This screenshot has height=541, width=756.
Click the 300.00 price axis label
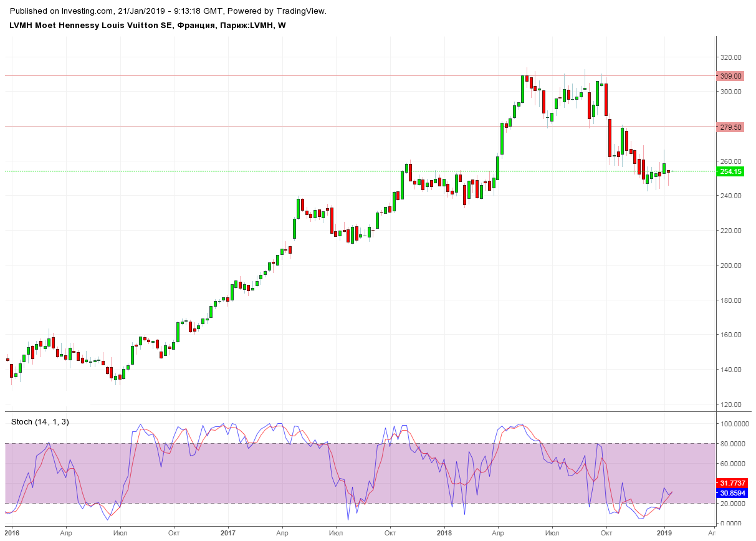click(730, 92)
